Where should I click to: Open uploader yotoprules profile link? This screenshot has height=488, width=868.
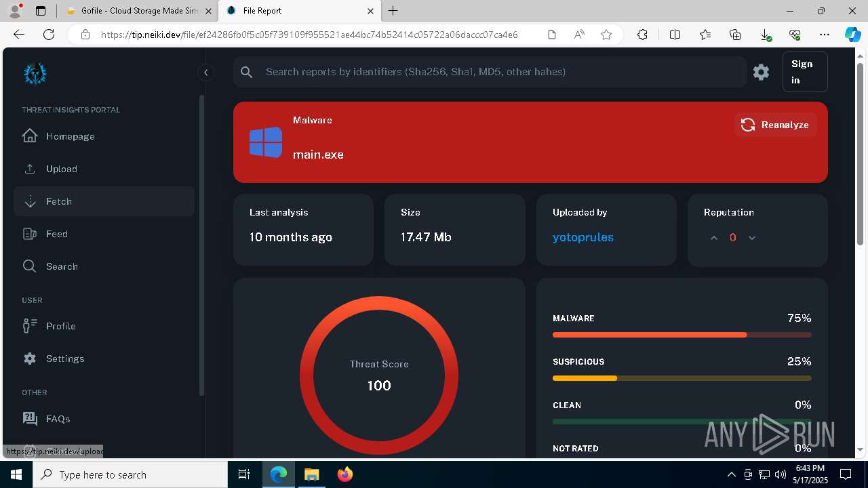[x=583, y=237]
